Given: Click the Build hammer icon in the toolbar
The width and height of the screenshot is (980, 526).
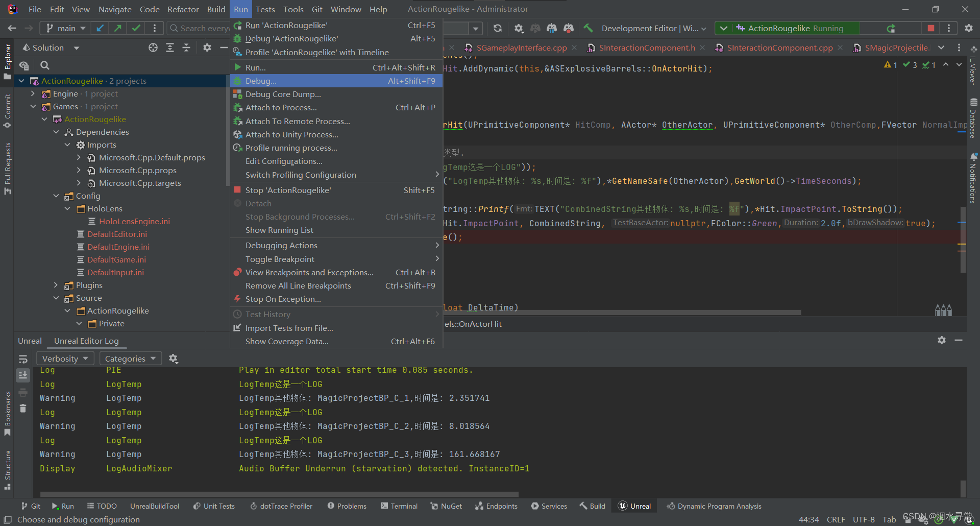Looking at the screenshot, I should click(x=588, y=28).
